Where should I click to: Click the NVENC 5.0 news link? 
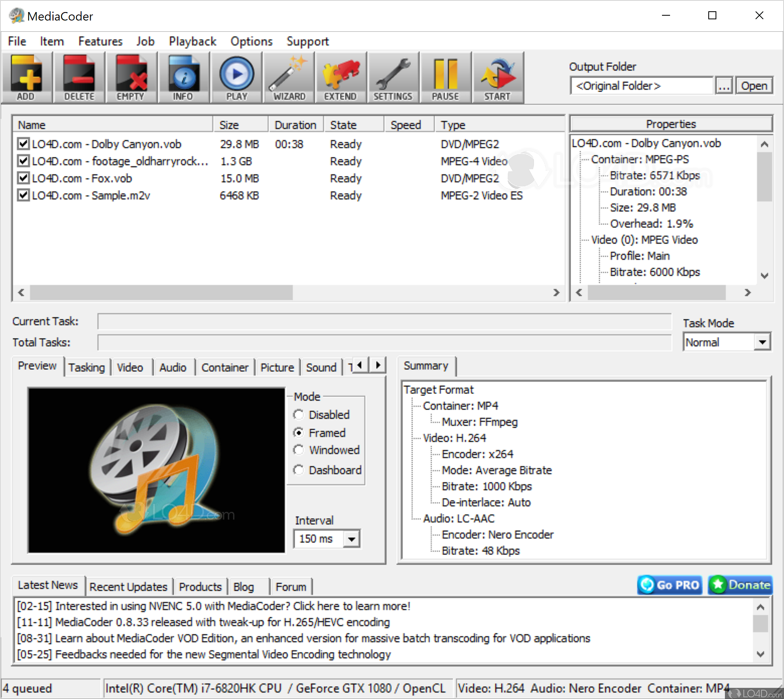coord(213,606)
